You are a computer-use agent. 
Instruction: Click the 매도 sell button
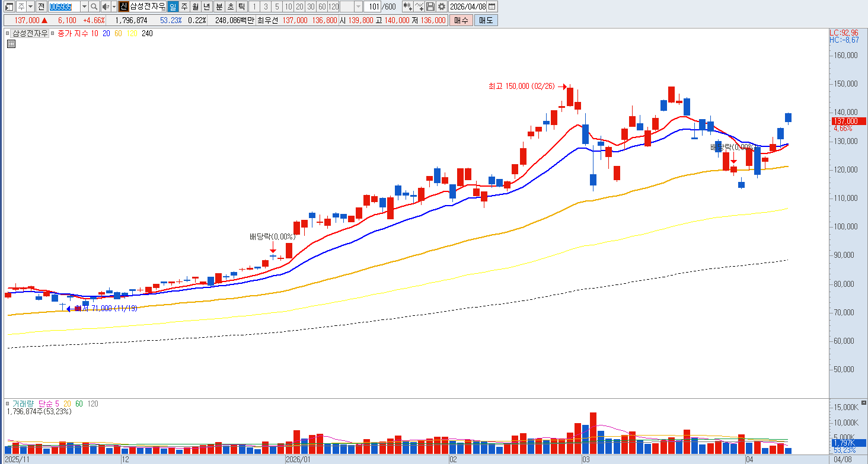[x=486, y=20]
